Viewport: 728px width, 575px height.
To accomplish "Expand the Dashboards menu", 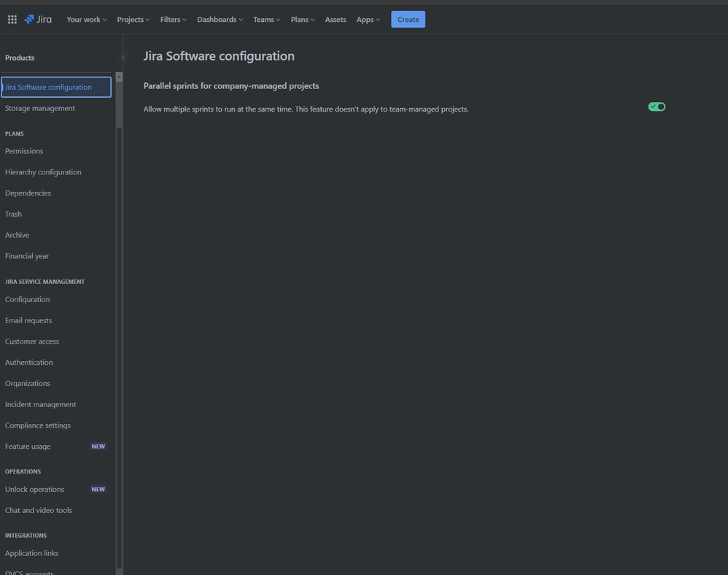I will pos(220,20).
